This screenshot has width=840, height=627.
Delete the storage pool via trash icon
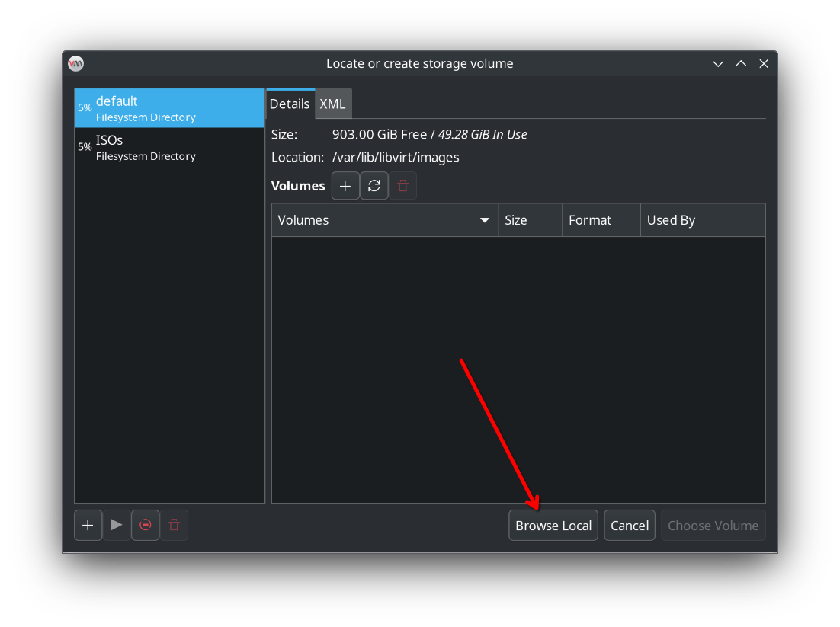pos(174,525)
